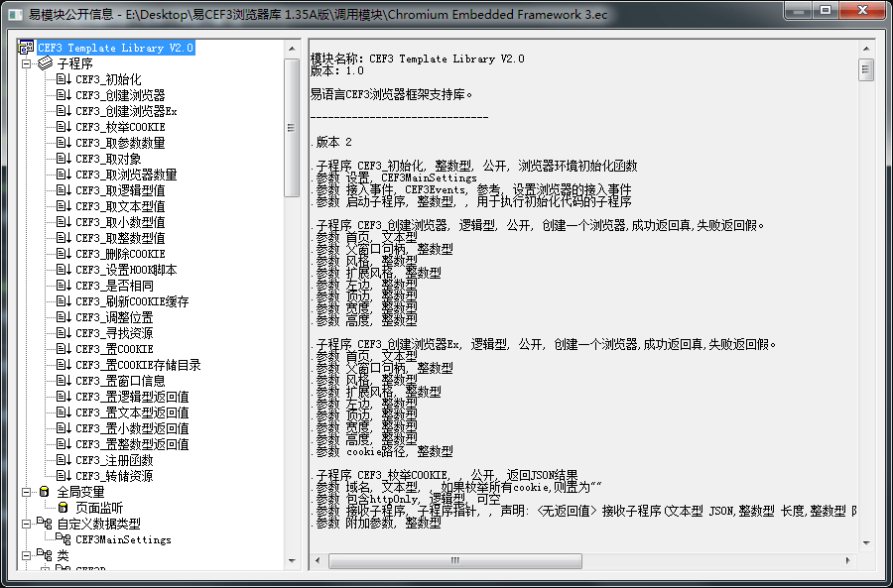Click the info pane horizontal scroll-left arrow

pyautogui.click(x=319, y=560)
